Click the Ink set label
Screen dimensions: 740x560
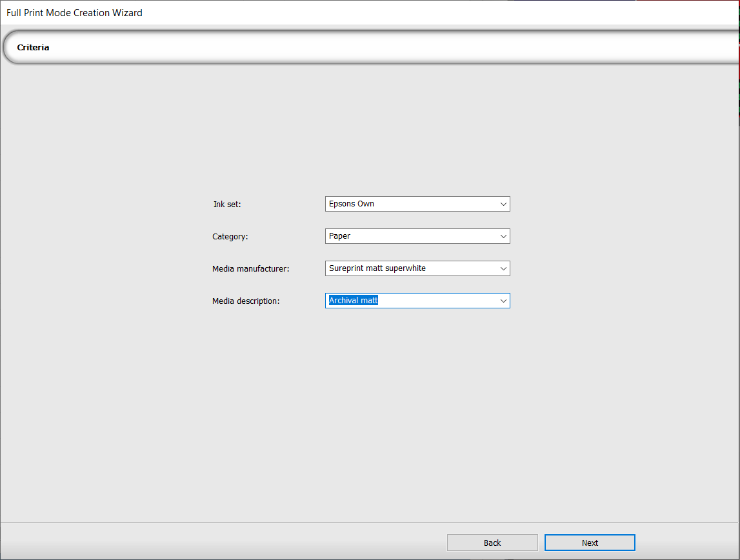click(227, 205)
